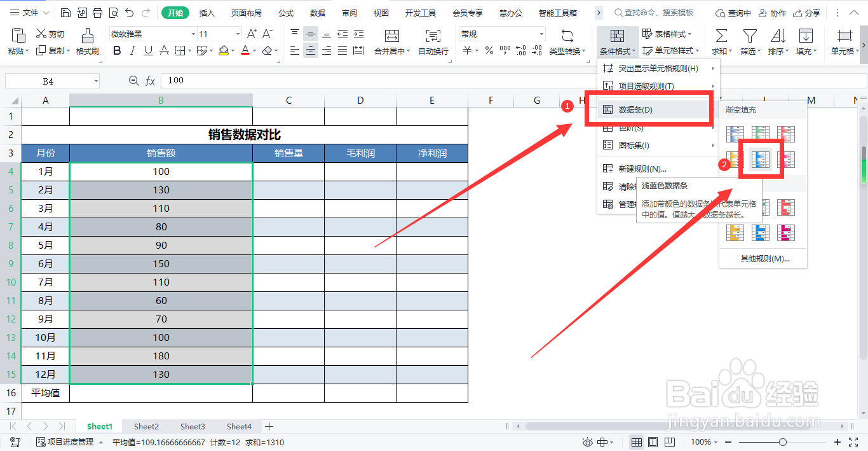The image size is (868, 451).
Task: Open the fill color bucket icon
Action: point(224,50)
